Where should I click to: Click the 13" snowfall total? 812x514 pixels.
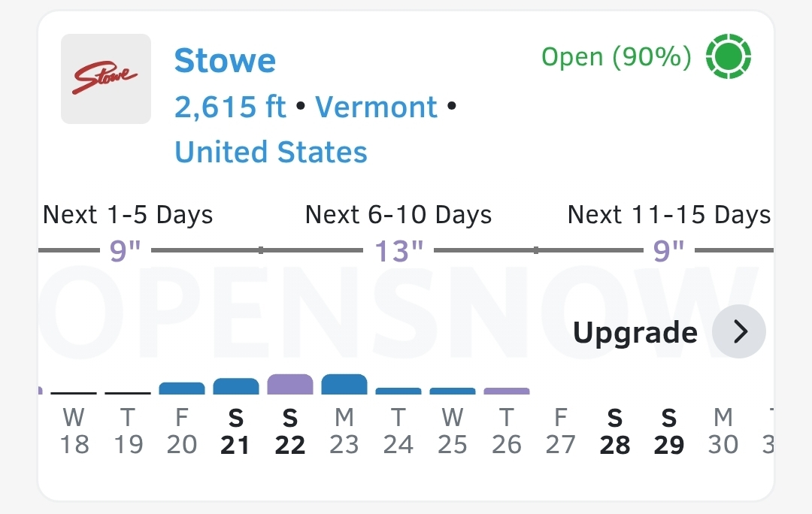pyautogui.click(x=398, y=251)
